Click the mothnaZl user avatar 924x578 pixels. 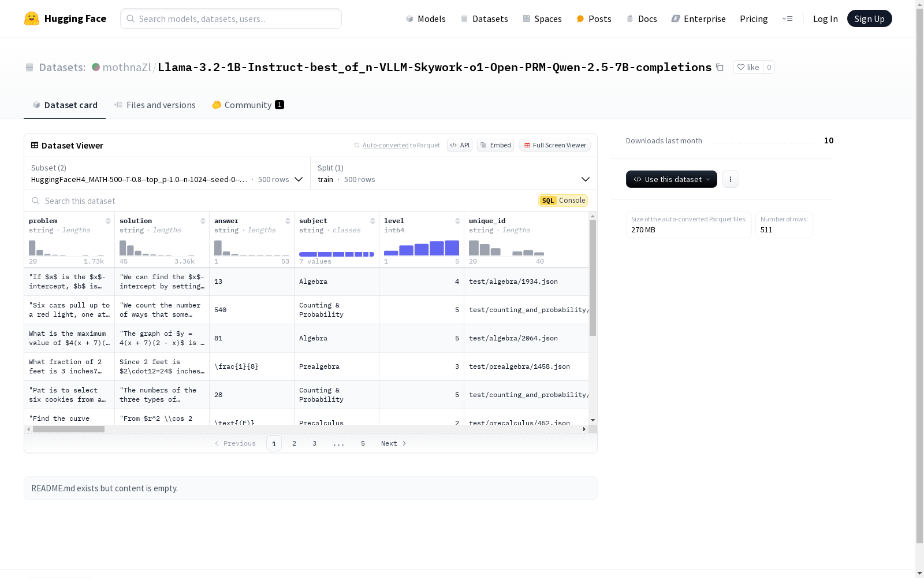[x=96, y=67]
